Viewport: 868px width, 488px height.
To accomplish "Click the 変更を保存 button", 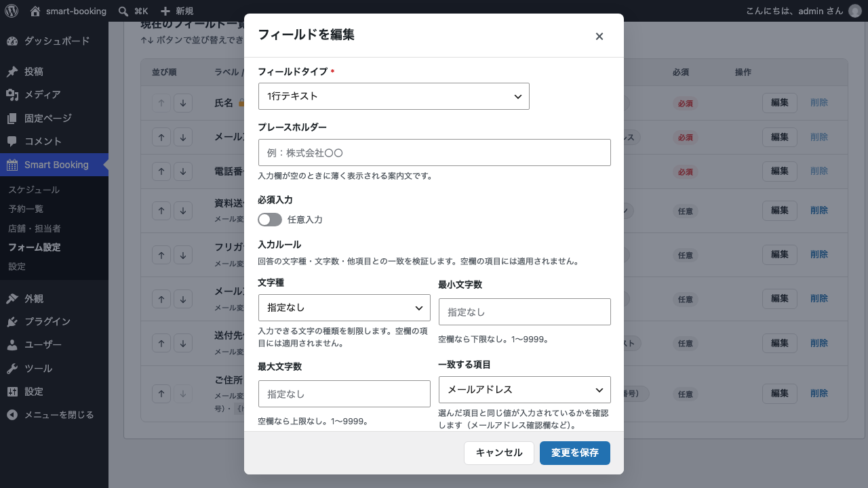I will [x=575, y=453].
